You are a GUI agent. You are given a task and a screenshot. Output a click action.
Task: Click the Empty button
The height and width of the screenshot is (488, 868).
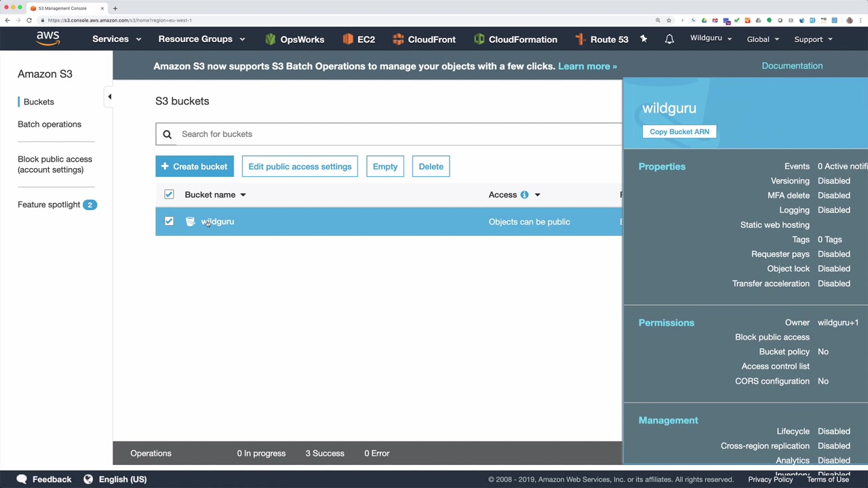(385, 167)
